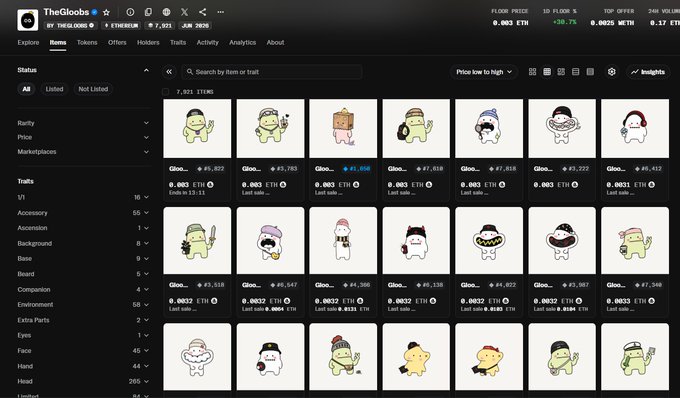Click the JUN 2026 date chip

point(195,26)
